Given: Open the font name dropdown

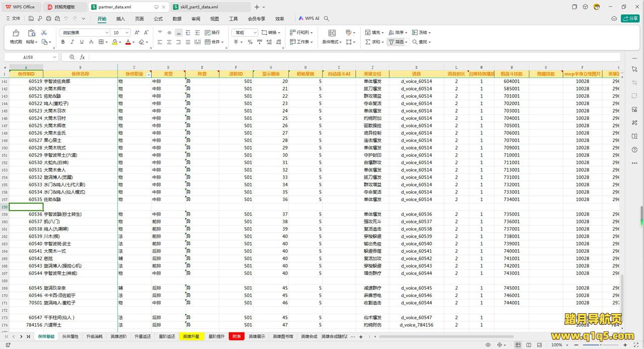Looking at the screenshot, I should (107, 33).
